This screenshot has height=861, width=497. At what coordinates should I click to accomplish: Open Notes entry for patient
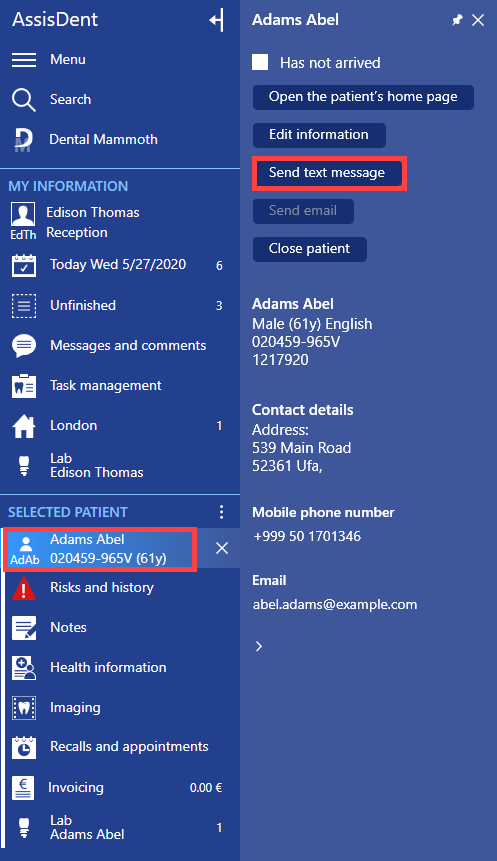click(x=68, y=627)
